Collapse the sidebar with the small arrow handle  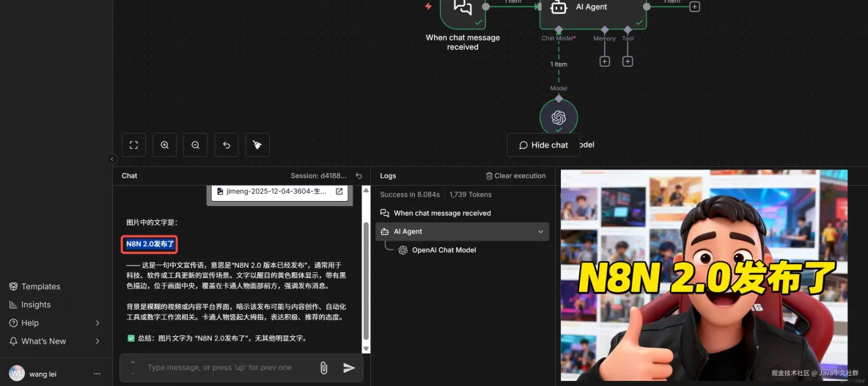pos(112,159)
